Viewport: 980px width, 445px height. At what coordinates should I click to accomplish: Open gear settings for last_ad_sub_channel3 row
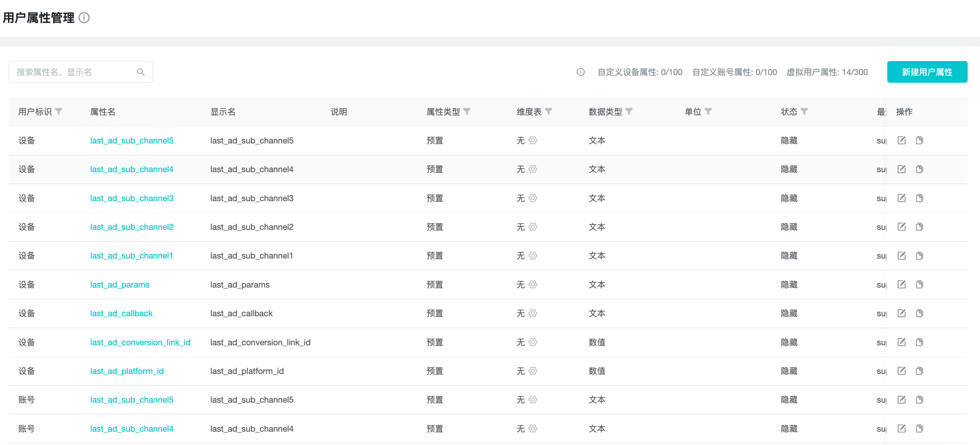[x=533, y=198]
